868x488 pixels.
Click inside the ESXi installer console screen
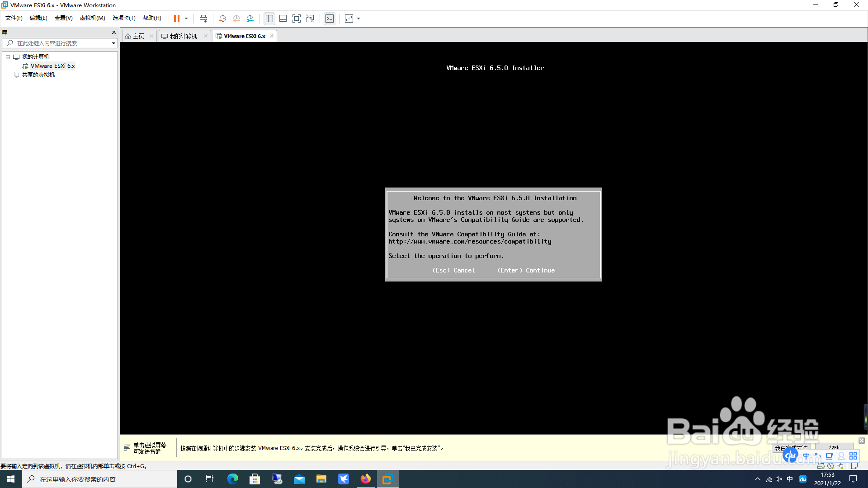pos(494,238)
